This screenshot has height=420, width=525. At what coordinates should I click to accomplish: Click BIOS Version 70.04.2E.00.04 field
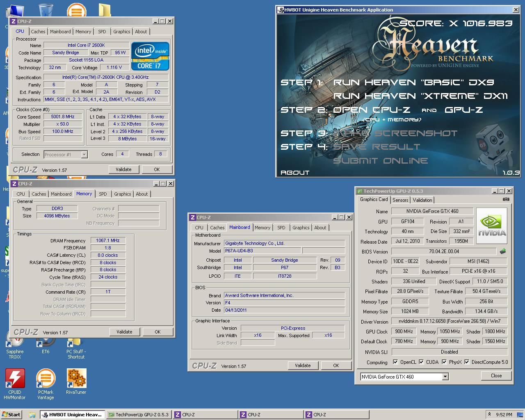[x=444, y=251]
